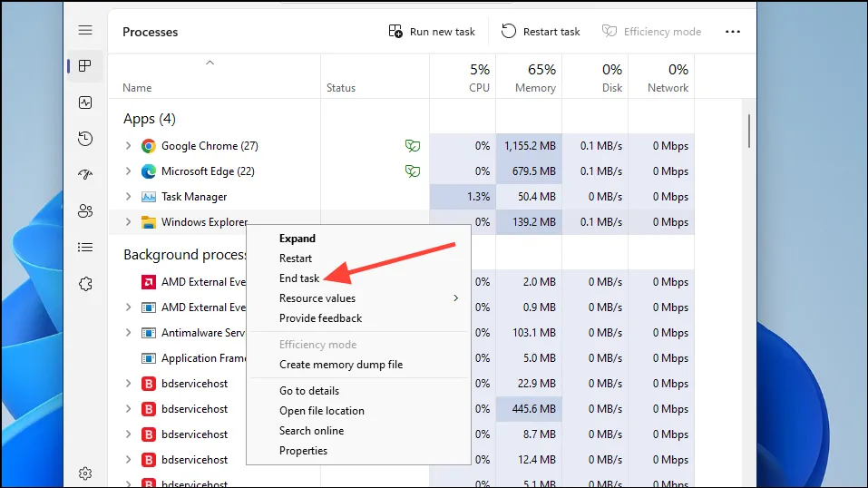This screenshot has width=868, height=488.
Task: Open Startup apps sidebar icon
Action: [85, 175]
